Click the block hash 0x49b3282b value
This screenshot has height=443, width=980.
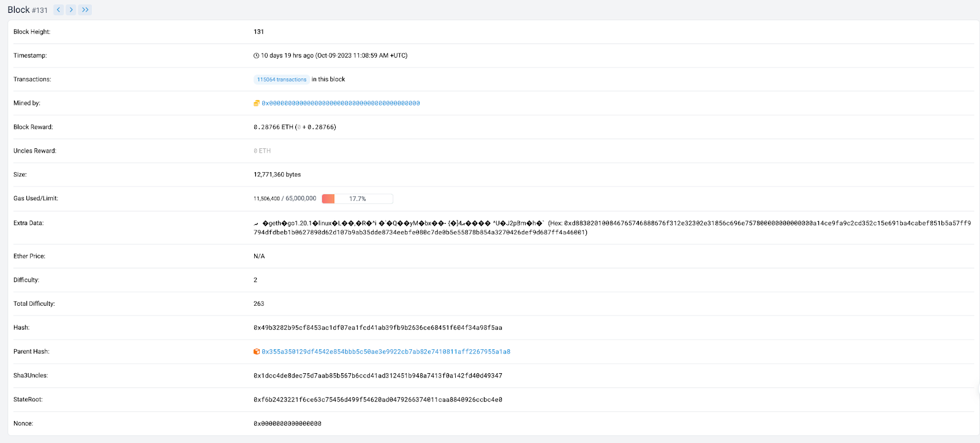click(x=378, y=328)
